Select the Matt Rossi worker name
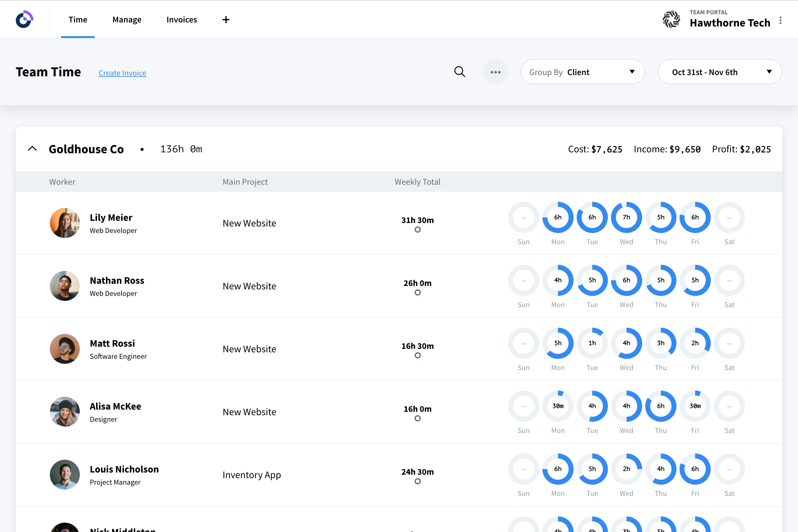798x532 pixels. tap(113, 343)
